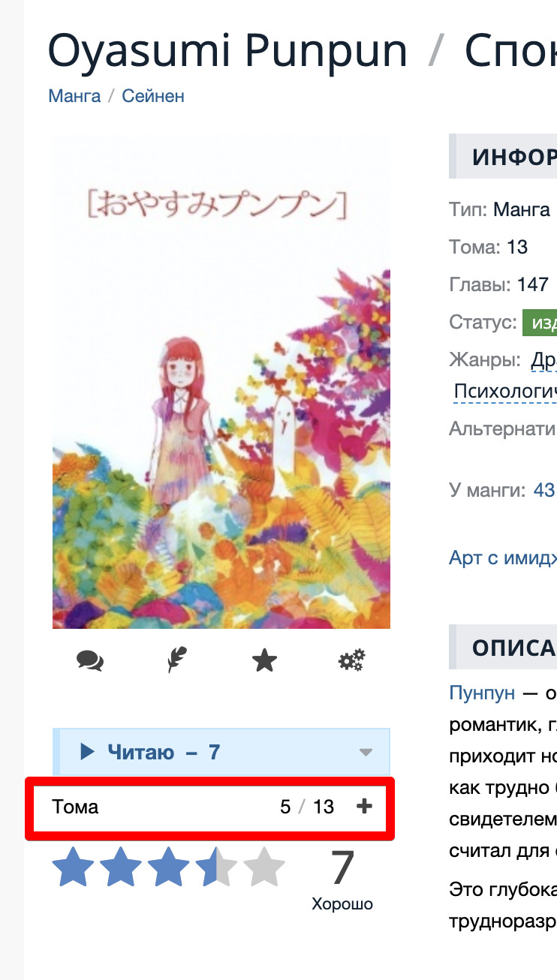The image size is (557, 980).
Task: Click the play triangle next to Читаю
Action: click(87, 751)
